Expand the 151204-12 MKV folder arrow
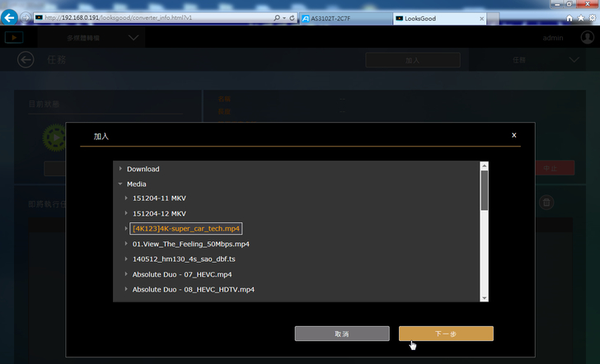The height and width of the screenshot is (364, 600). pos(126,213)
